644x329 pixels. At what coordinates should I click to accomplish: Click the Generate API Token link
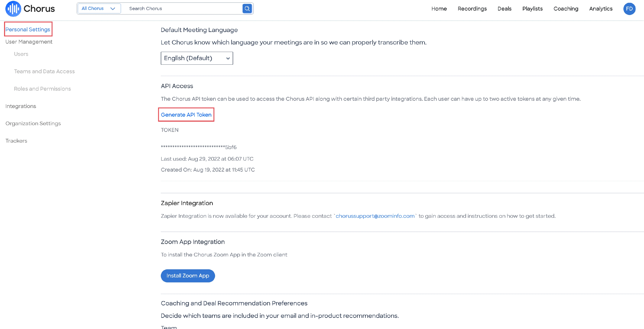click(x=186, y=115)
